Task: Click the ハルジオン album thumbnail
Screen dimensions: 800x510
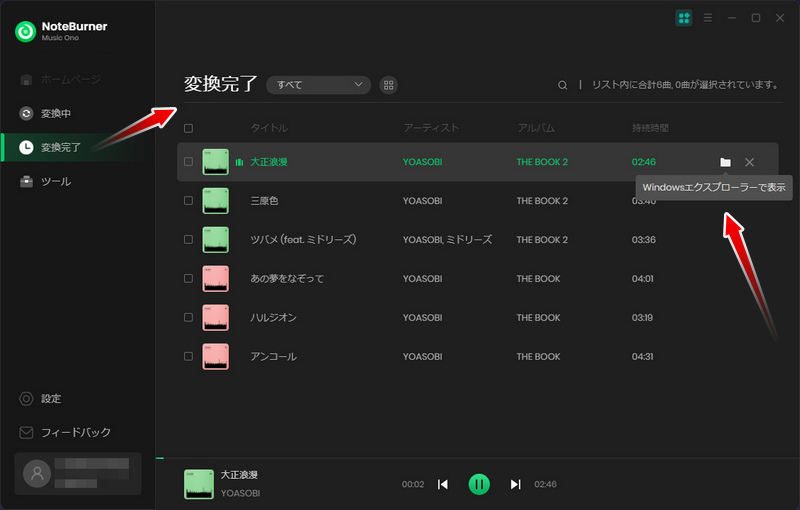Action: pos(215,317)
